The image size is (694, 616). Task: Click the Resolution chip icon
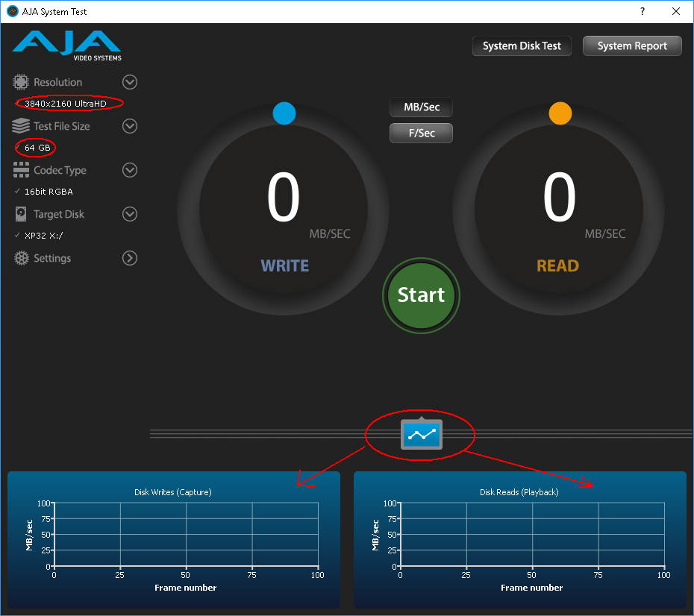pyautogui.click(x=20, y=82)
